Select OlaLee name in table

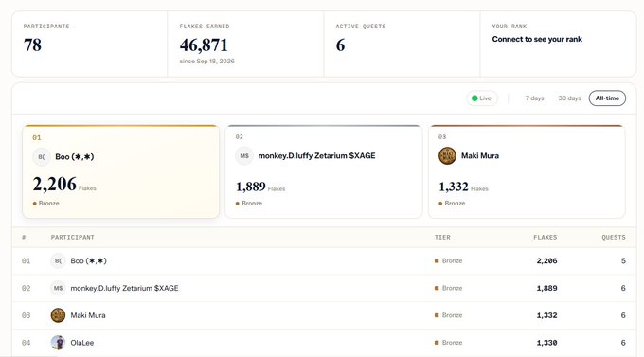[x=82, y=342]
